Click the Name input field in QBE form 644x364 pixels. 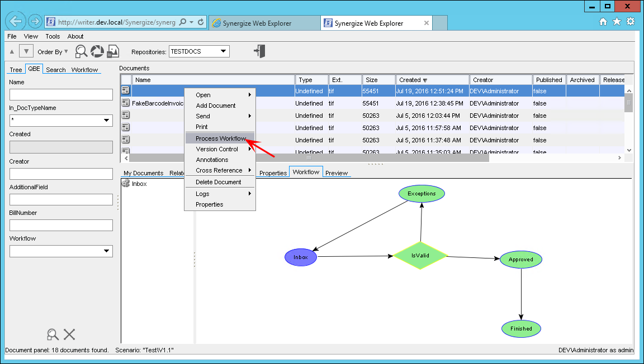pos(61,94)
